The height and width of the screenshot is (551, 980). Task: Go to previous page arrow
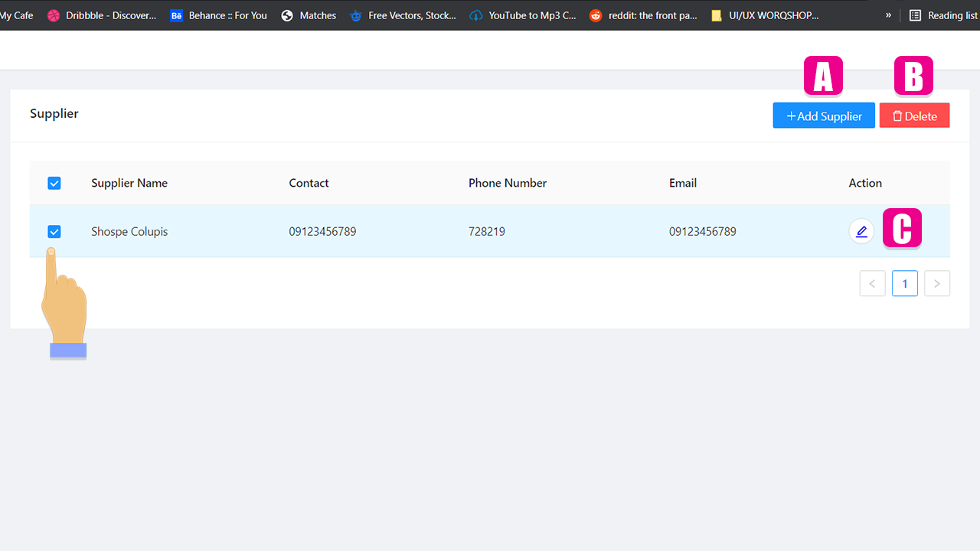pyautogui.click(x=872, y=283)
